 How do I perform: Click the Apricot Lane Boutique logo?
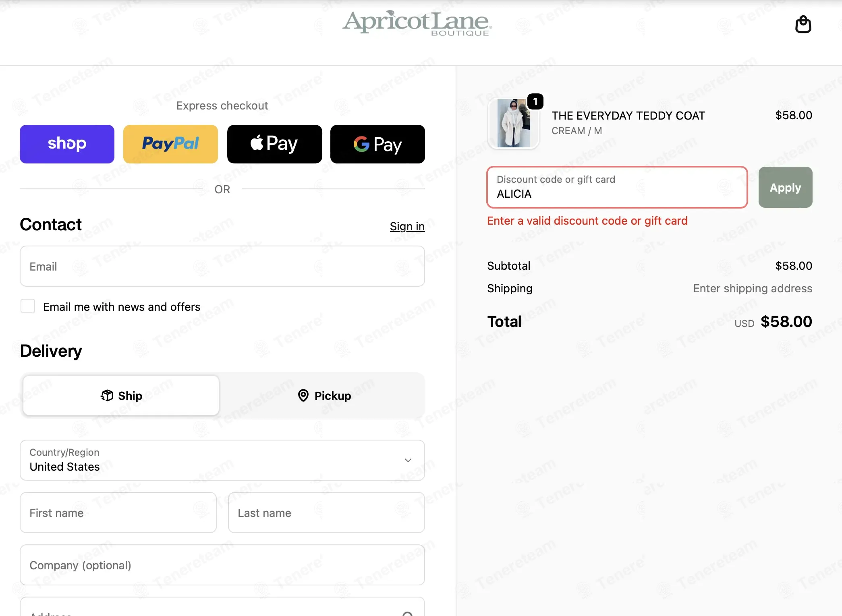[x=417, y=23]
